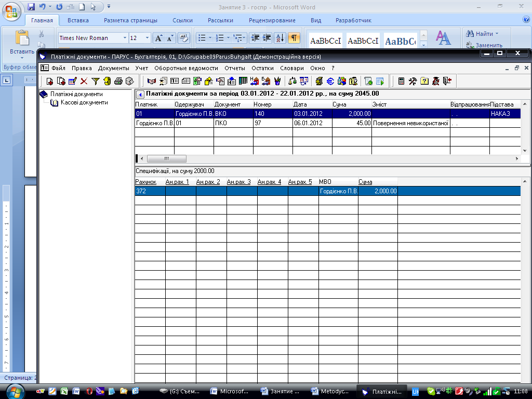Click cell with date 03.01.2012
Image resolution: width=532 pixels, height=399 pixels.
tap(312, 114)
